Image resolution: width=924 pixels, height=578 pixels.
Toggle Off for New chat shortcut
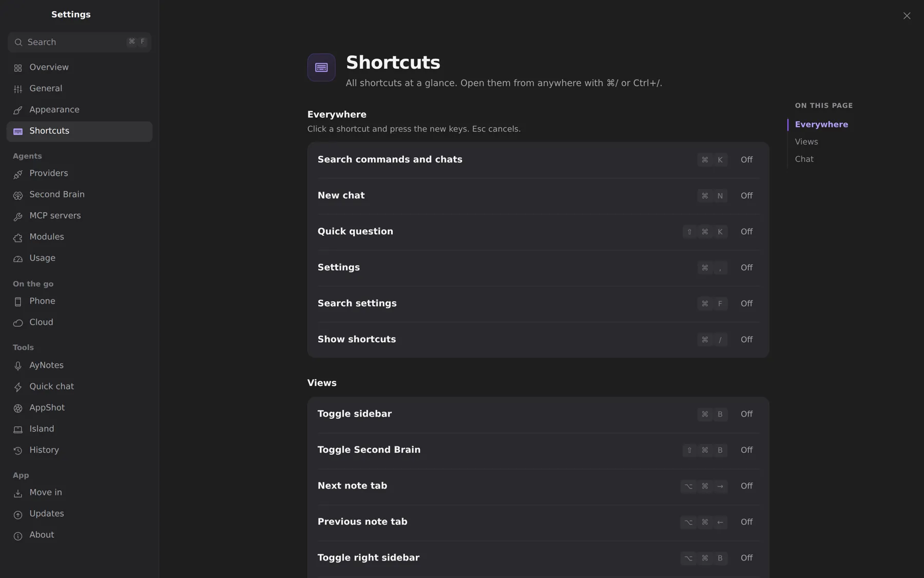tap(746, 196)
